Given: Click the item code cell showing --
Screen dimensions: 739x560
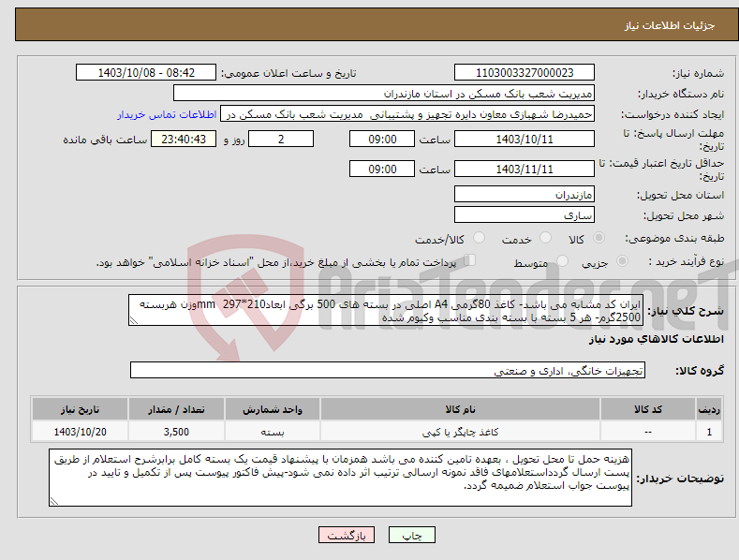Looking at the screenshot, I should tap(648, 432).
